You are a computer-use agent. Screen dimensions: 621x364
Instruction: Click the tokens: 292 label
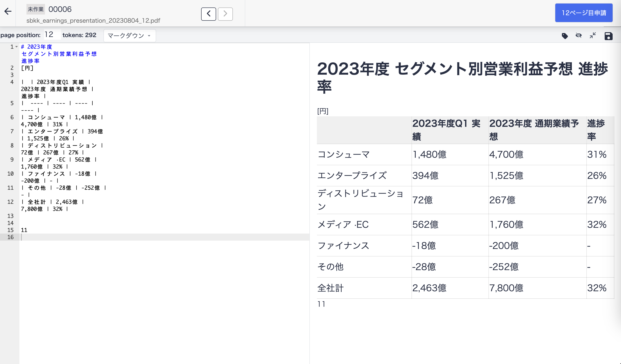tap(79, 35)
